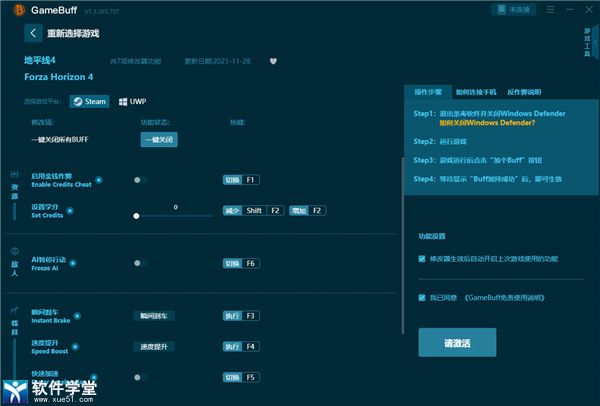600x406 pixels.
Task: Click the enemy category icon in sidebar
Action: 15,251
